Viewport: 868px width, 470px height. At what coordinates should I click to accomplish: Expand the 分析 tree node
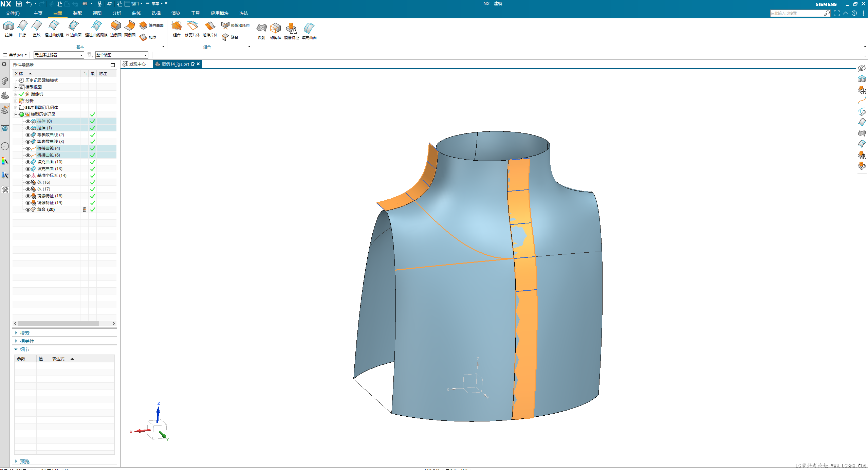tap(16, 101)
